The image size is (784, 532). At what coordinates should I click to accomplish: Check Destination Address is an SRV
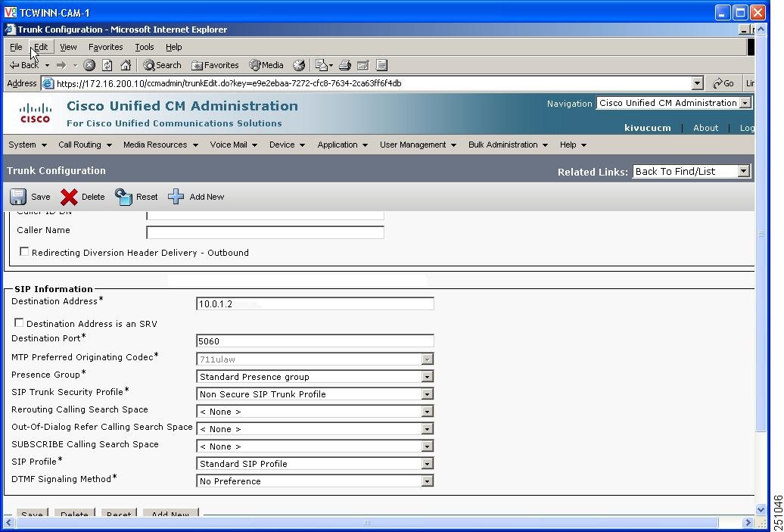pos(19,322)
